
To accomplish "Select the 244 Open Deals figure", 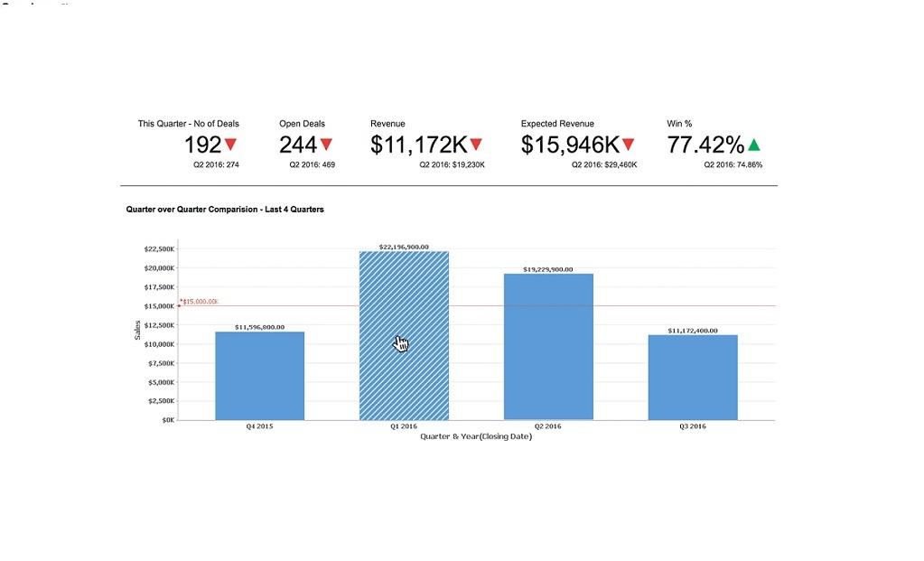I will (x=298, y=145).
